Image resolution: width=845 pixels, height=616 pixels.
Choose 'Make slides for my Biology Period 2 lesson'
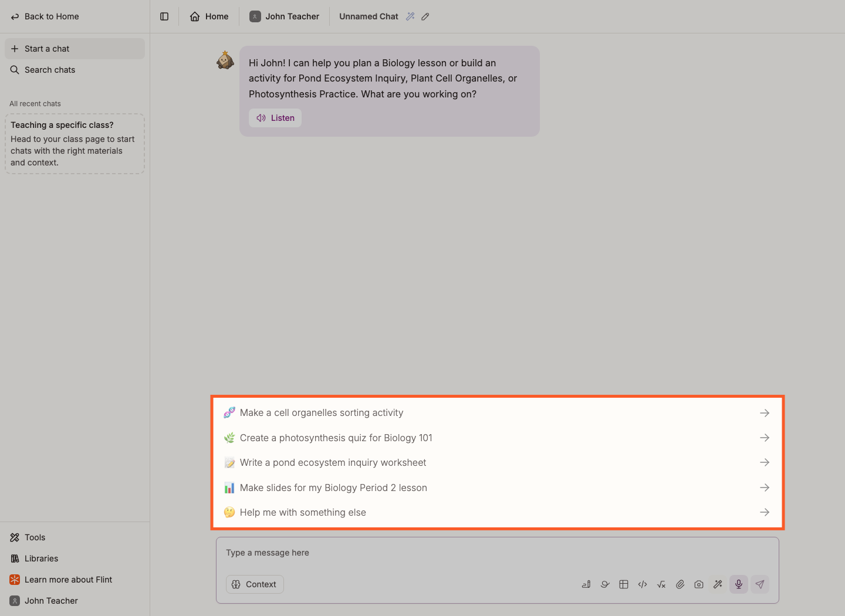[497, 488]
